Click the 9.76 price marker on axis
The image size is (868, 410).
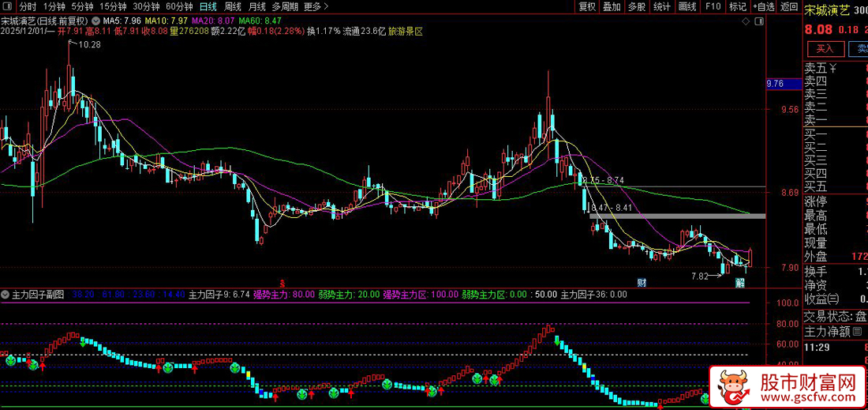click(x=775, y=84)
